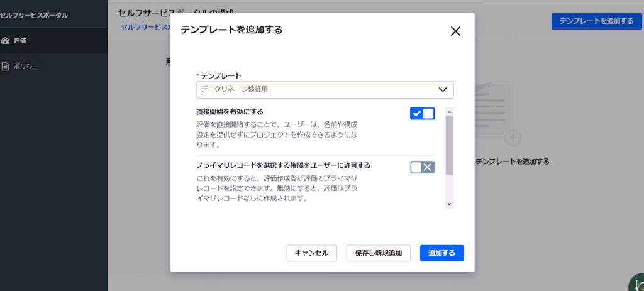
Task: Click the ポリシー document icon in sidebar
Action: (x=6, y=67)
